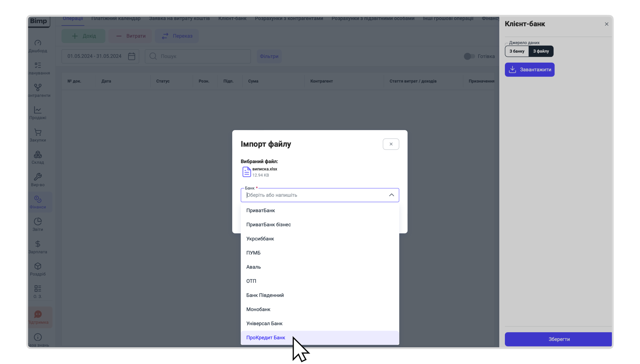Switch to Інші грошові операції tab
The width and height of the screenshot is (640, 364).
[x=448, y=18]
